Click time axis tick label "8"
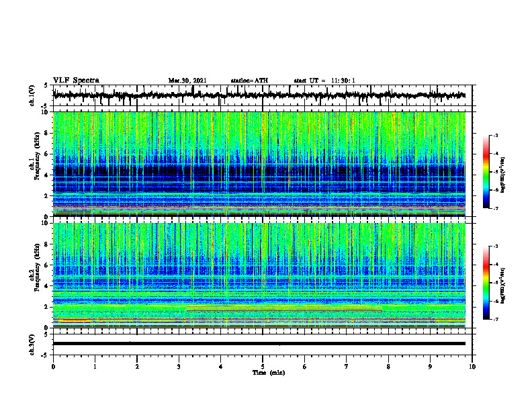Image resolution: width=532 pixels, height=411 pixels. tap(388, 367)
